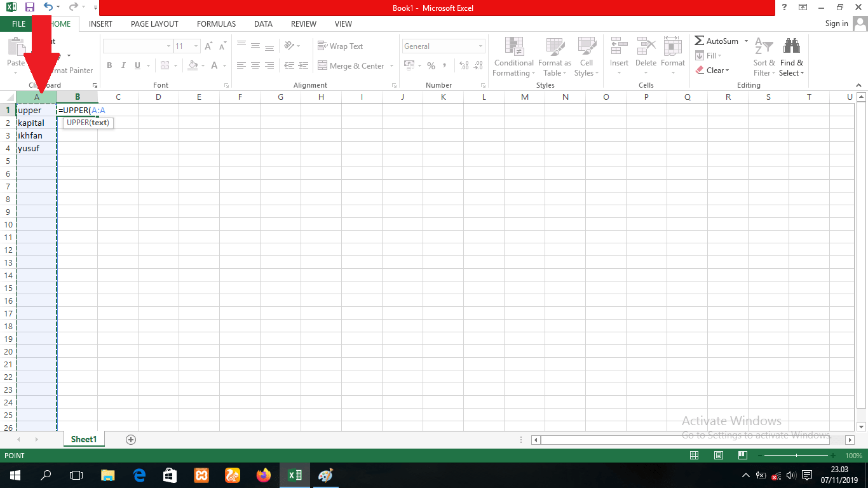
Task: Decrease font size
Action: [x=222, y=46]
